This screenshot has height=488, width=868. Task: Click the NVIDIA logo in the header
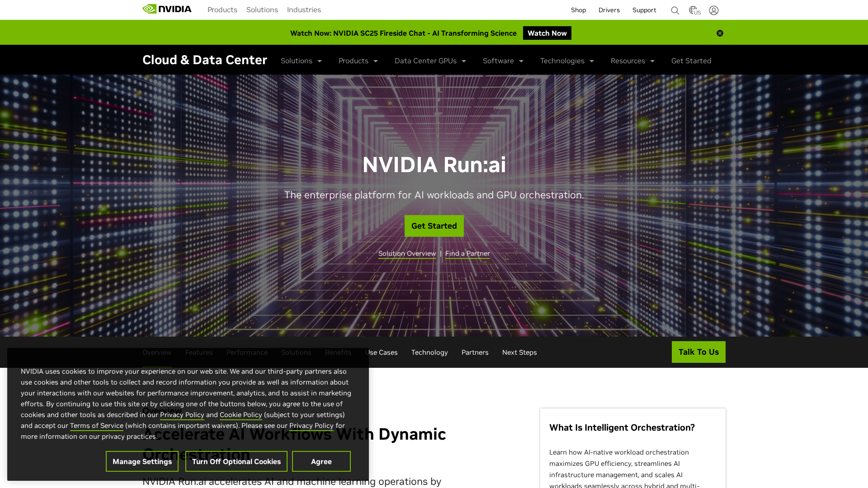pyautogui.click(x=166, y=9)
